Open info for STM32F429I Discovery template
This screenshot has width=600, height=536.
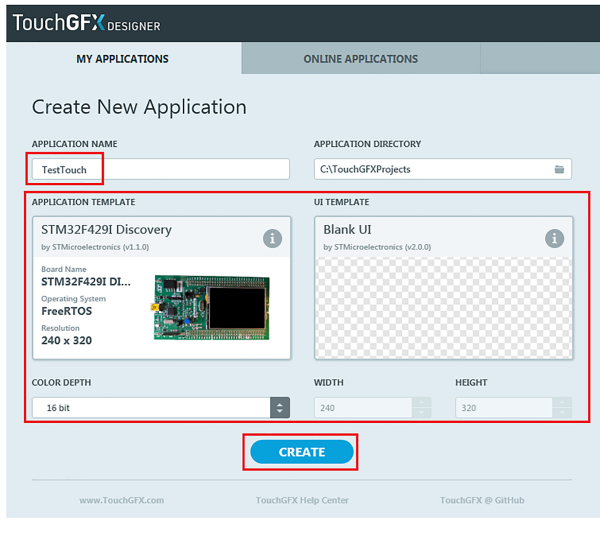(272, 238)
